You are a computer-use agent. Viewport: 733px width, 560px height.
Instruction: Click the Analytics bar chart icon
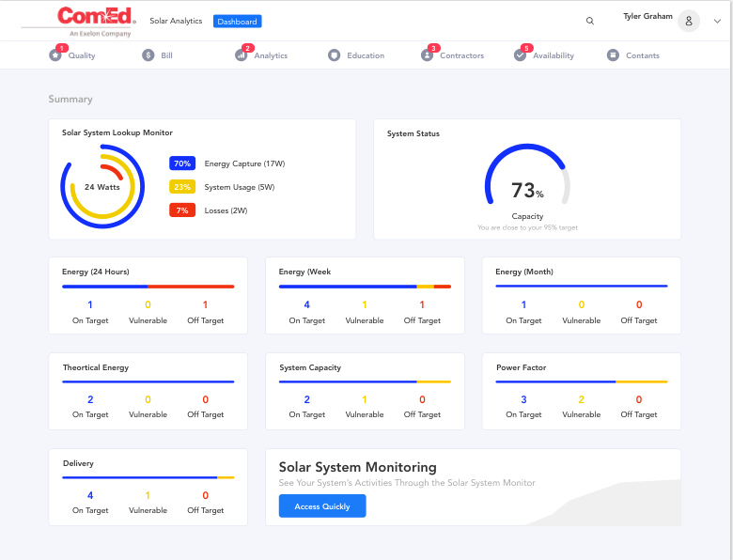(241, 55)
